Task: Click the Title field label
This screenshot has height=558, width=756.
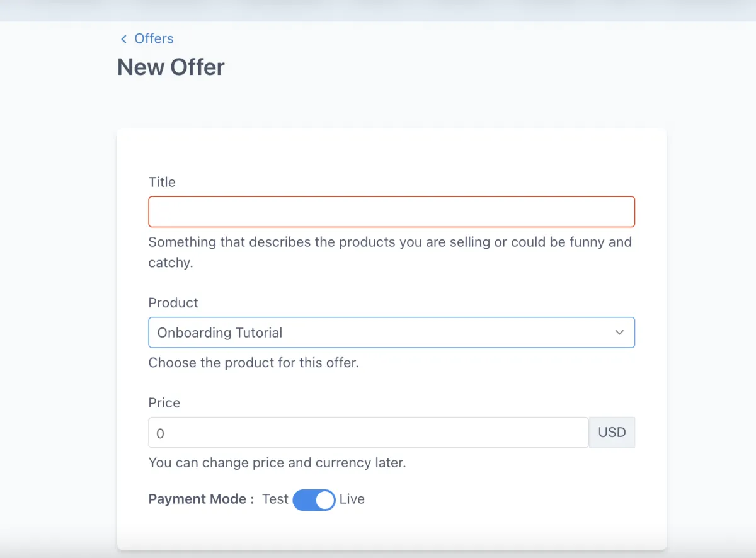Action: (x=162, y=183)
